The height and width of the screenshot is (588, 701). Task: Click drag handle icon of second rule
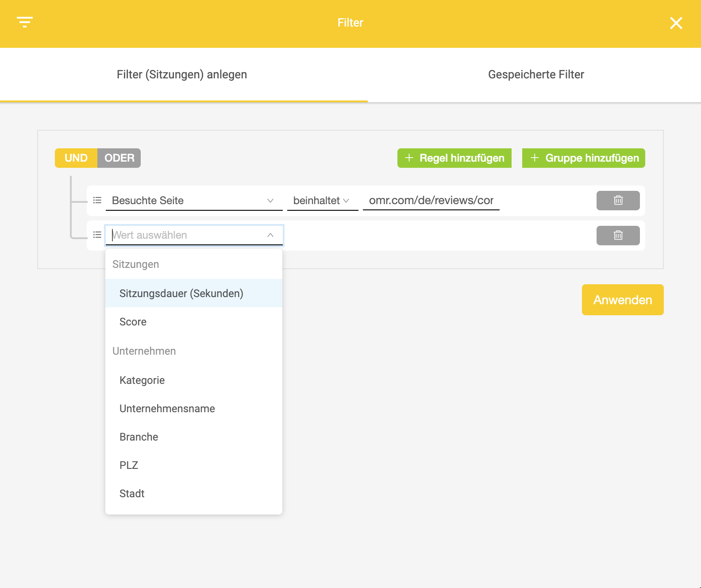click(x=97, y=235)
